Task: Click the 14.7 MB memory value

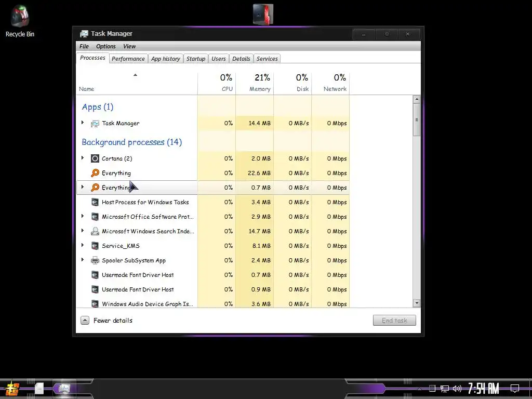Action: [260, 231]
